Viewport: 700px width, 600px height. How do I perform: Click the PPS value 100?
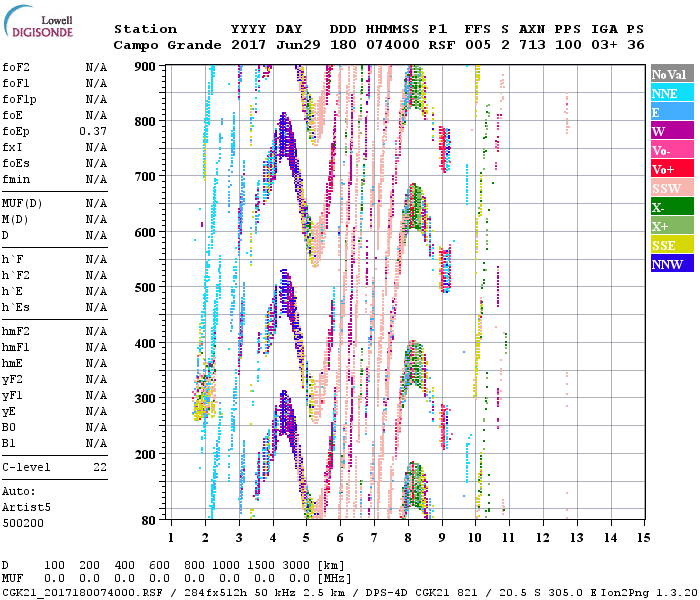(568, 45)
